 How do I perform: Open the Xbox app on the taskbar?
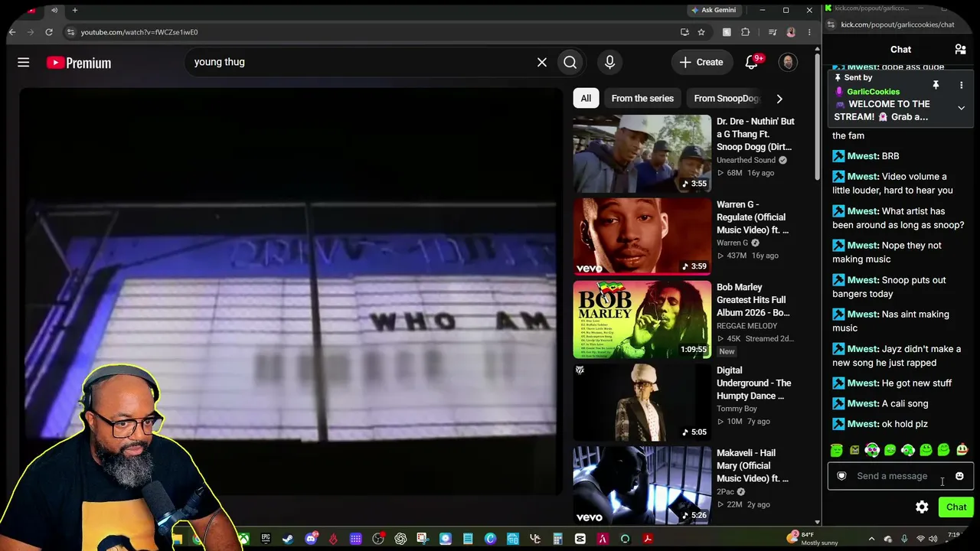click(x=243, y=539)
